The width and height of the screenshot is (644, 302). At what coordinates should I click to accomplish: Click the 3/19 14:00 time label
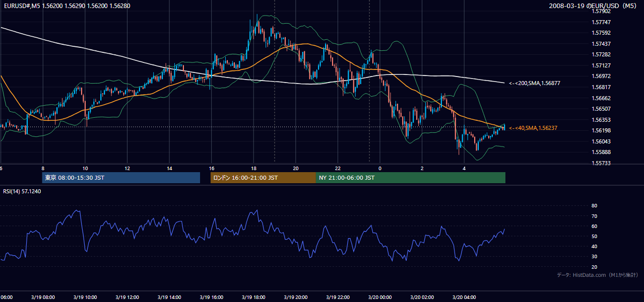pyautogui.click(x=169, y=297)
